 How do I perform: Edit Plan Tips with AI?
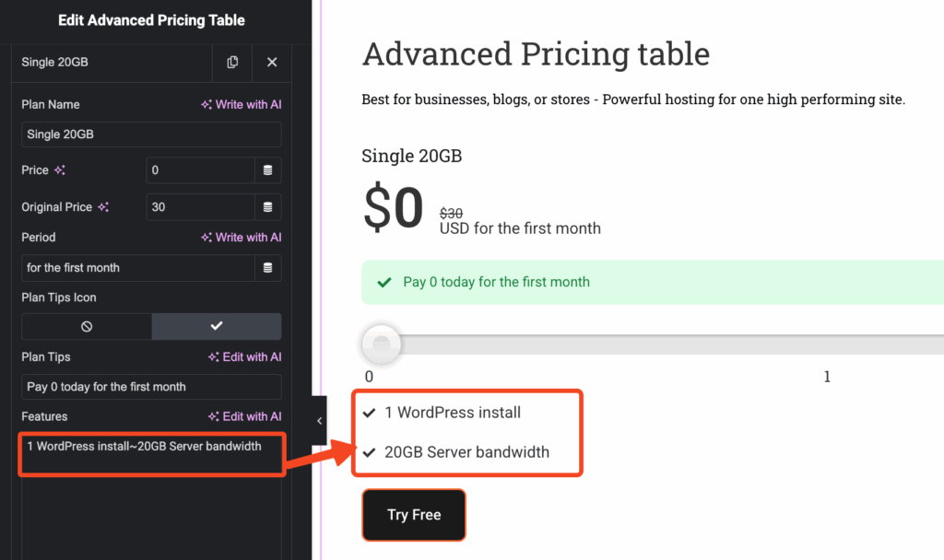click(245, 357)
